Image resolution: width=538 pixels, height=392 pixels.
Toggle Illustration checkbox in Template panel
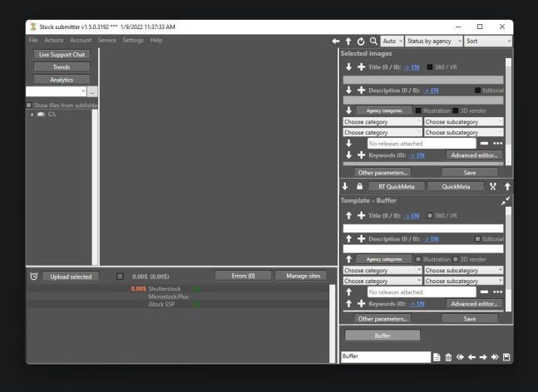tap(418, 259)
